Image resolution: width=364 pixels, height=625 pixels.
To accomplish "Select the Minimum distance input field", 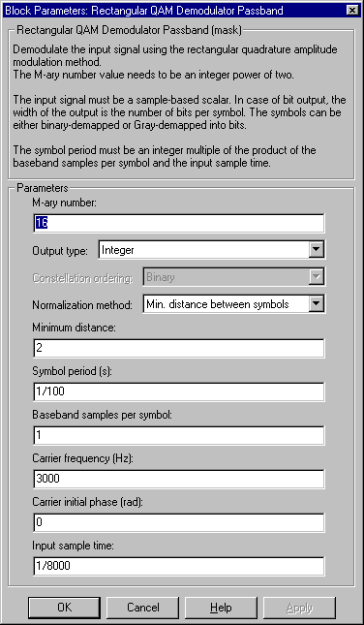I will tap(179, 349).
